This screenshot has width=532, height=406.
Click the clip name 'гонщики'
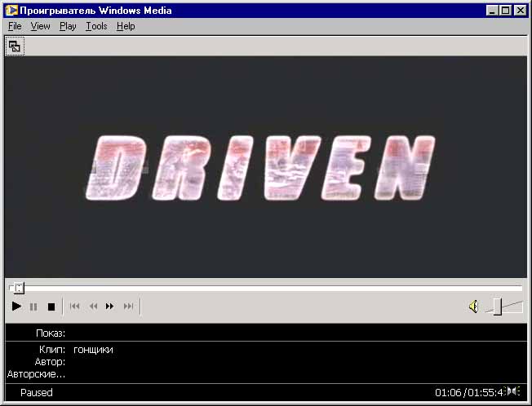pos(93,350)
